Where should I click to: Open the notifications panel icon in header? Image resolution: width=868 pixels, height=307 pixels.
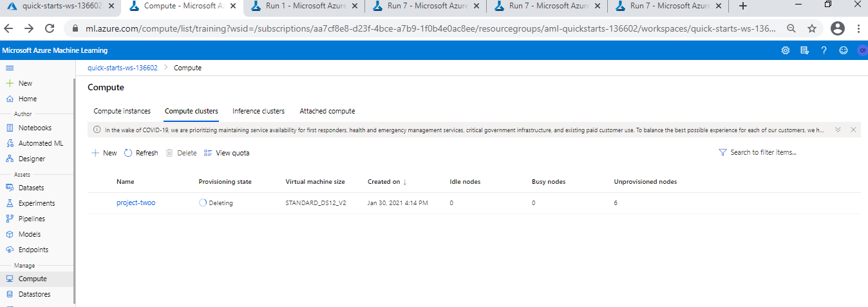[x=804, y=50]
